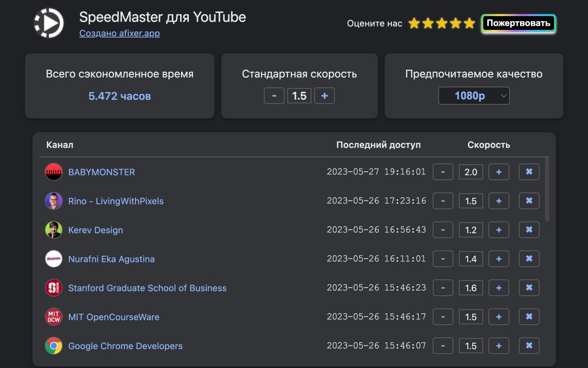This screenshot has height=368, width=588.
Task: Decrease speed for BABYMONSTER
Action: coord(443,172)
